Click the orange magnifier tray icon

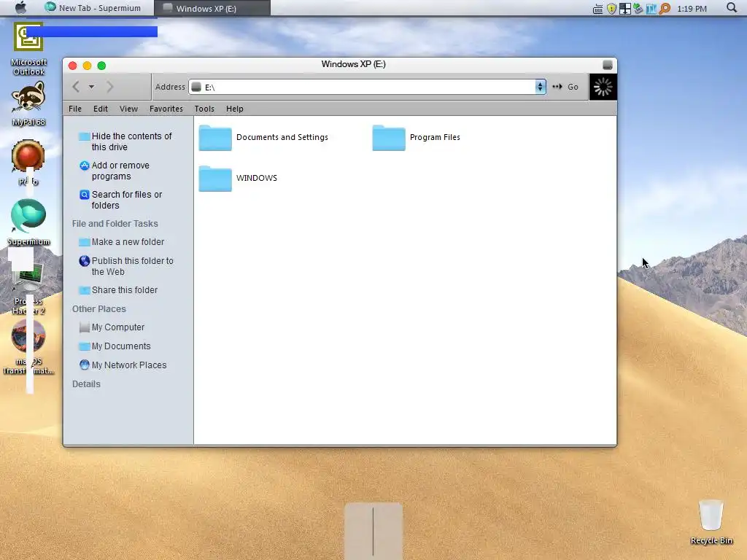[665, 9]
